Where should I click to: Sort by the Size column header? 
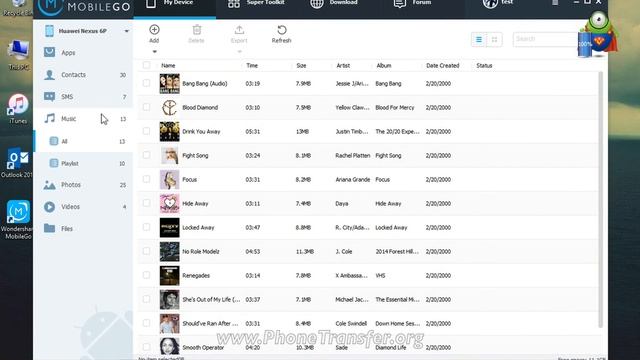click(x=301, y=65)
